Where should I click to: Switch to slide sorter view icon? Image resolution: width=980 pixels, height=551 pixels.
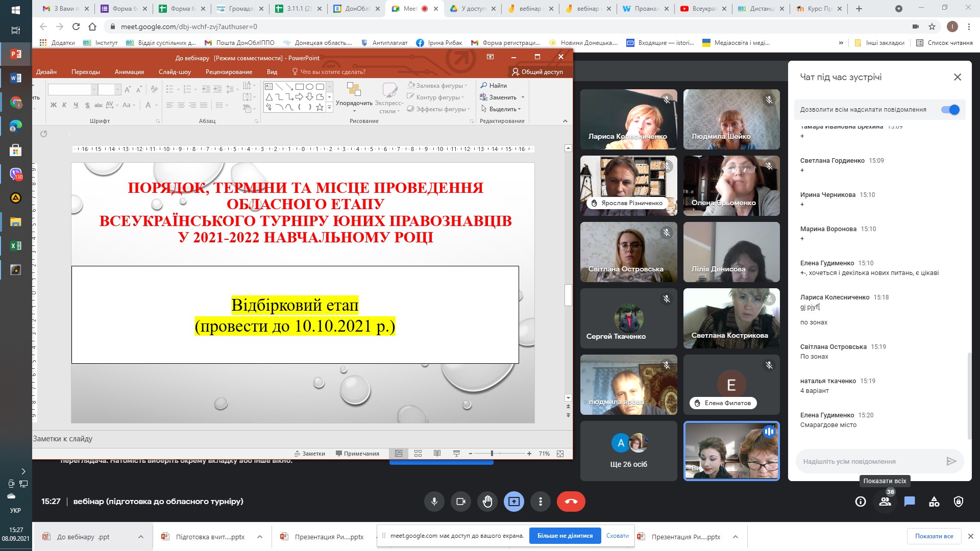418,454
